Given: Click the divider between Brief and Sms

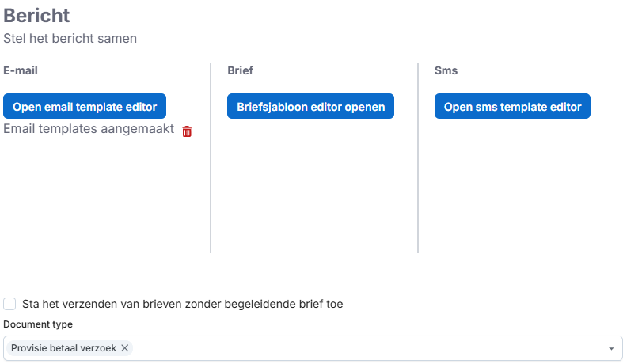Looking at the screenshot, I should pyautogui.click(x=418, y=158).
